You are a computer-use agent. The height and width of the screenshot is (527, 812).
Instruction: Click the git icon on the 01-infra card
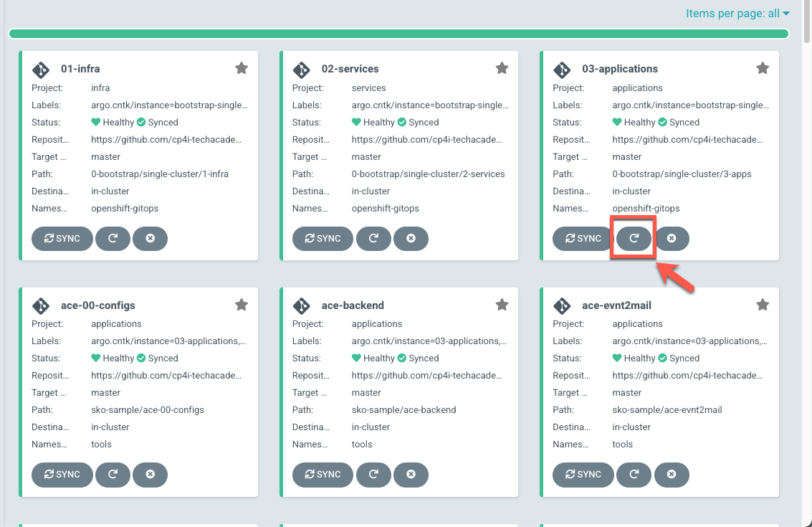[x=41, y=70]
